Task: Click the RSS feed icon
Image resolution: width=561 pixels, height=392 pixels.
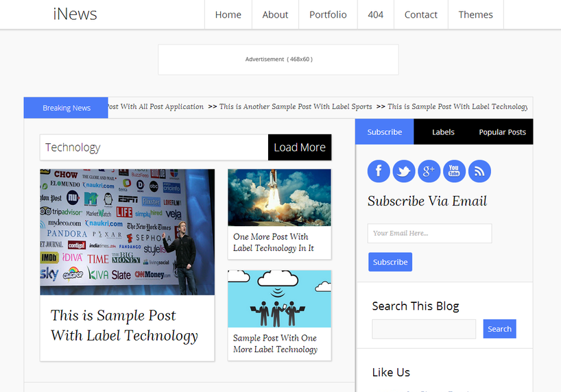Action: [x=479, y=171]
